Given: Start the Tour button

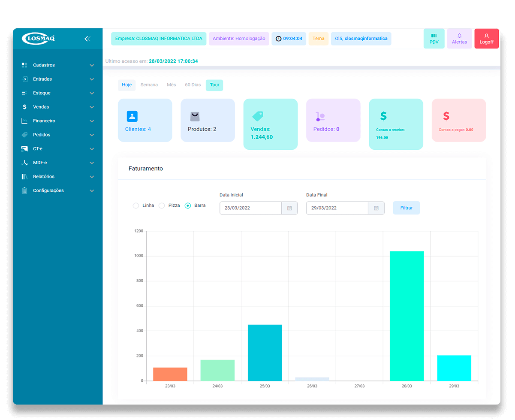Looking at the screenshot, I should pos(214,85).
